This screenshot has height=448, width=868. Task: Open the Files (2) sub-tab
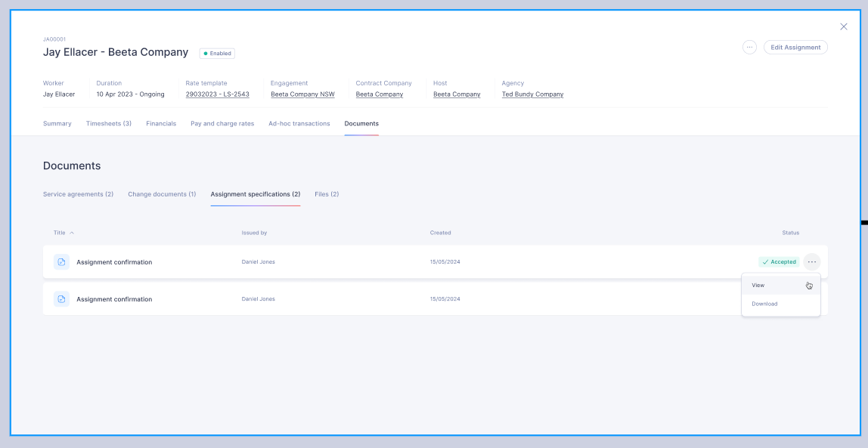coord(327,195)
